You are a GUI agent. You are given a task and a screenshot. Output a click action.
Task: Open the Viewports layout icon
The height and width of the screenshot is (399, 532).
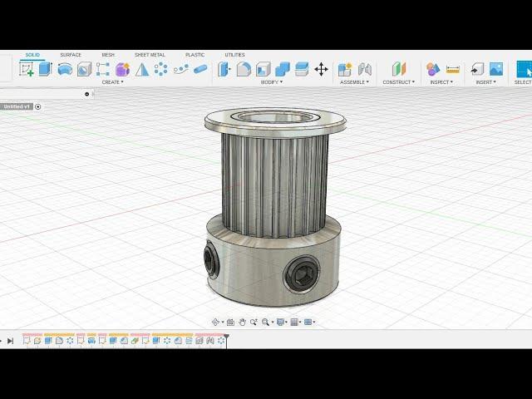[x=308, y=322]
